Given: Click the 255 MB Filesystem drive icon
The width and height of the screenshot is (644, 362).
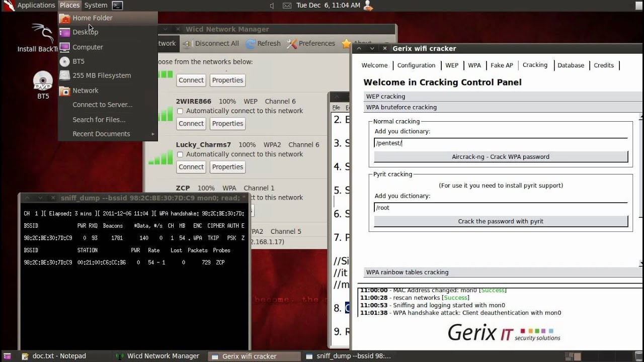Looking at the screenshot, I should tap(64, 75).
